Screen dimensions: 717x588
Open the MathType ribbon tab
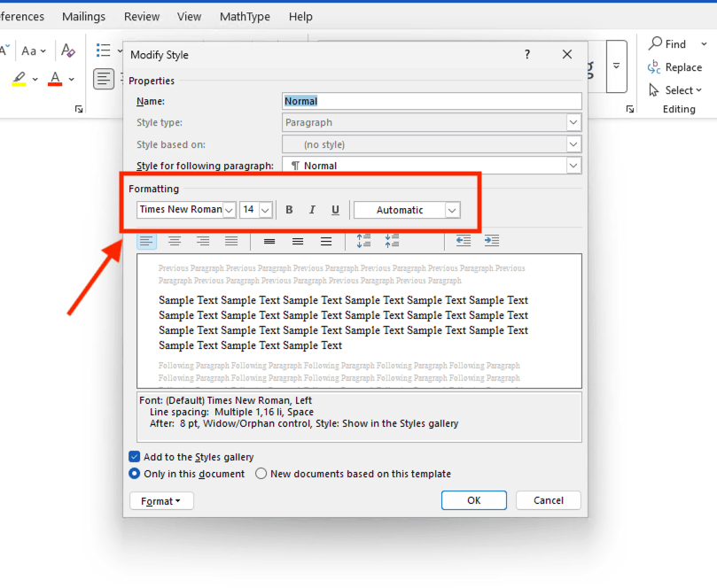tap(245, 17)
